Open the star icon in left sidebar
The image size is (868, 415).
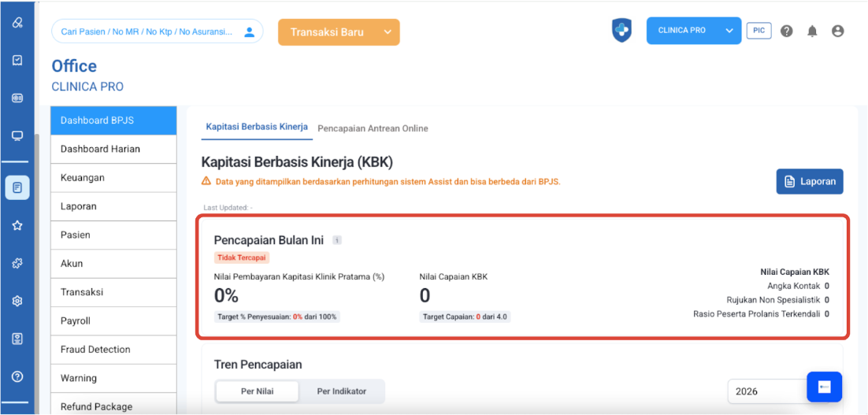[17, 225]
